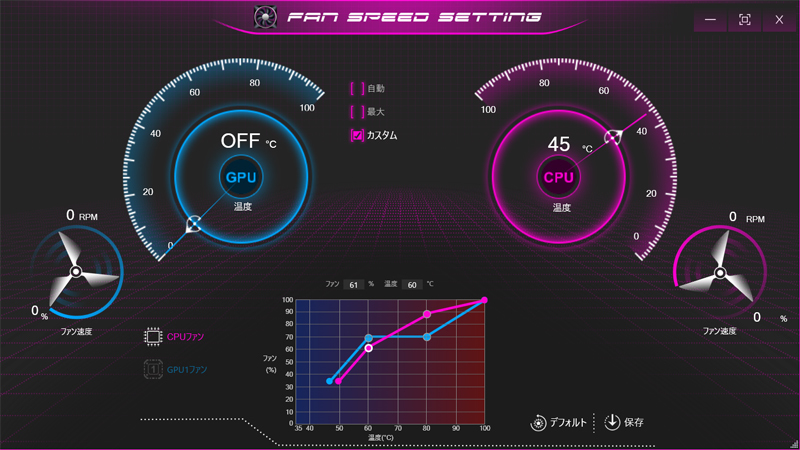Screen dimensions: 800x450
Task: Select the pink CPU curve point at 80°C
Action: coord(427,314)
